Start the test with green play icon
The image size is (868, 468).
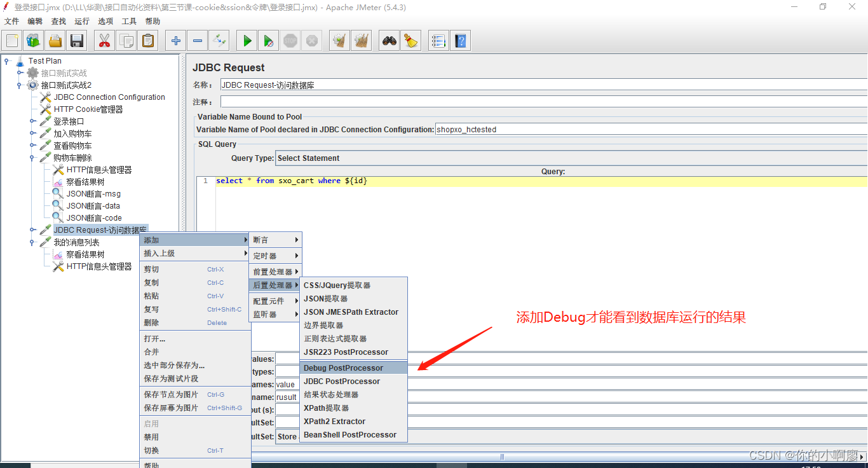[247, 41]
